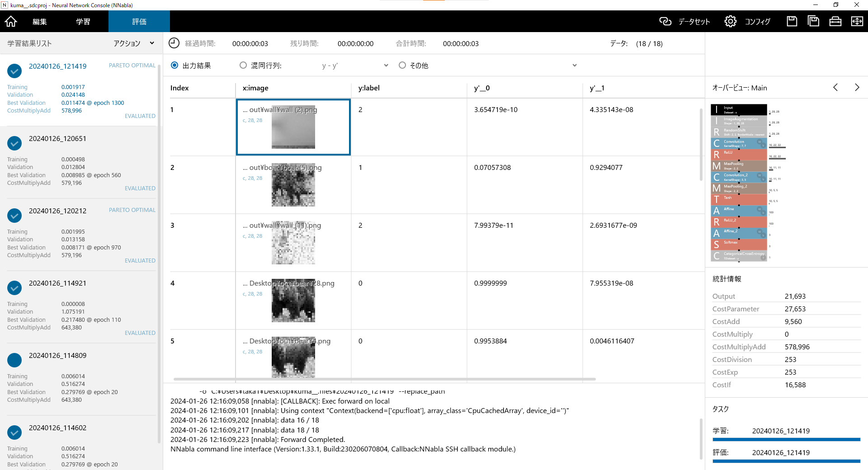Screen dimensions: 868x470
Task: Click the Home icon in top bar
Action: point(11,21)
